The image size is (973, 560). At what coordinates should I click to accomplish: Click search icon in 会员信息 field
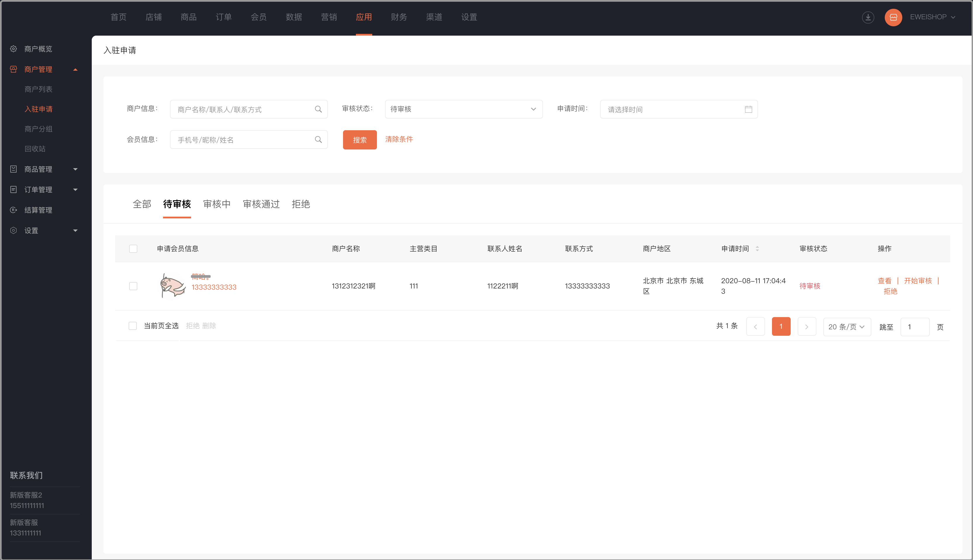[318, 140]
